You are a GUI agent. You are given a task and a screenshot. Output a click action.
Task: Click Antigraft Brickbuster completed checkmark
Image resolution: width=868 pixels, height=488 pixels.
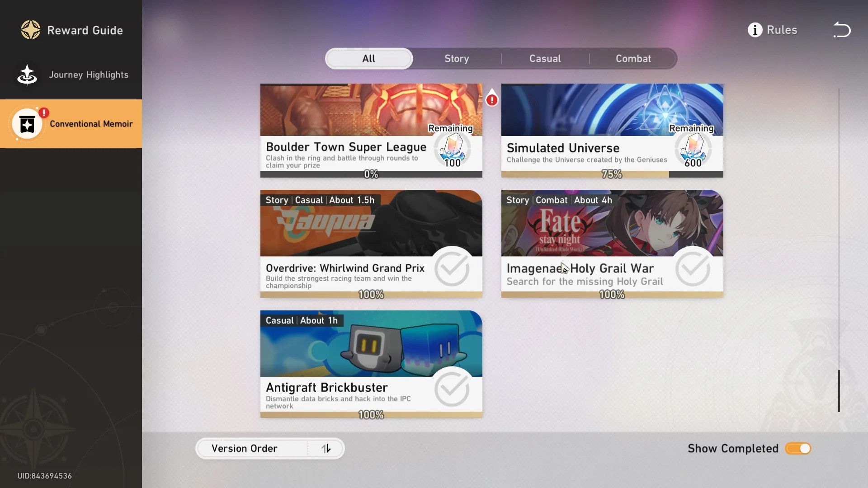click(x=452, y=389)
